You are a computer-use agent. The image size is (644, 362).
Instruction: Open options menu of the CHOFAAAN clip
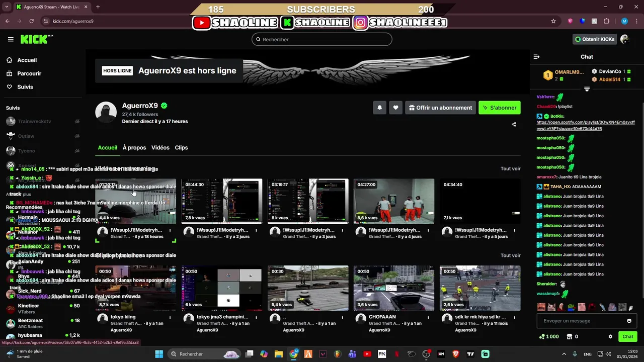click(428, 318)
